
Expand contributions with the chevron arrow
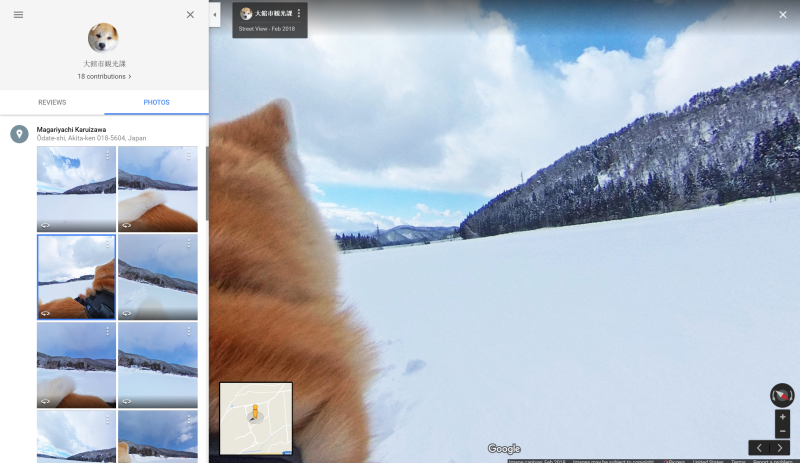click(130, 77)
